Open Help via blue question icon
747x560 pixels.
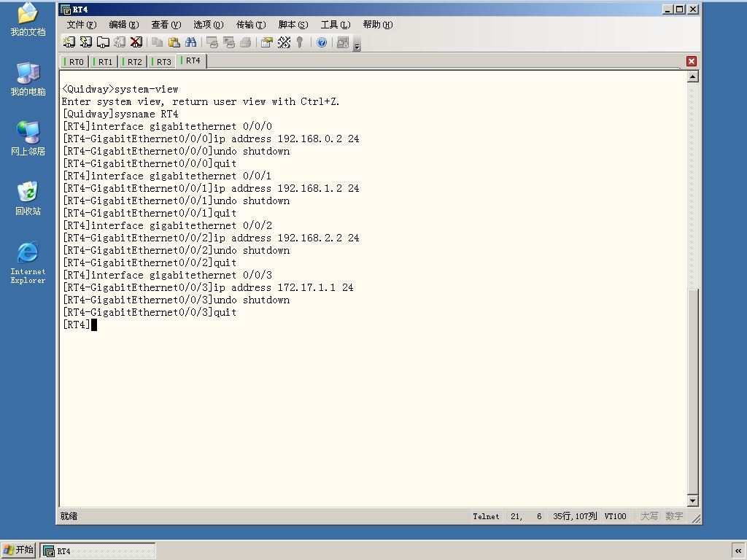pyautogui.click(x=322, y=42)
